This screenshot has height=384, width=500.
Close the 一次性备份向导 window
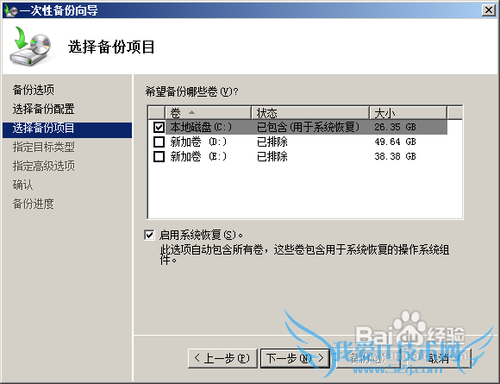coord(489,10)
